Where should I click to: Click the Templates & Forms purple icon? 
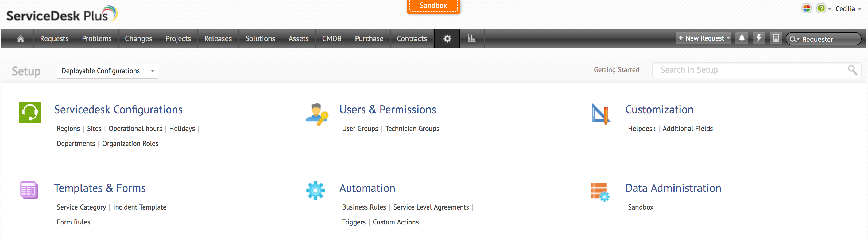click(x=29, y=190)
